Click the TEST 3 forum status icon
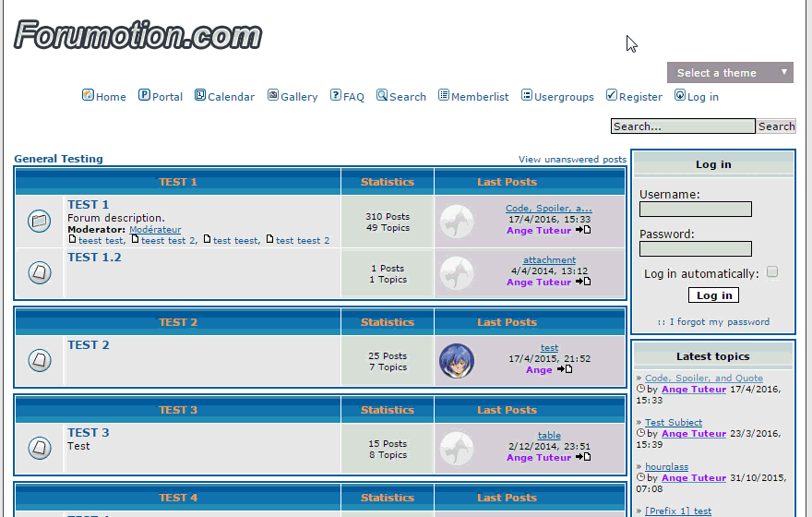The width and height of the screenshot is (812, 517). [40, 448]
